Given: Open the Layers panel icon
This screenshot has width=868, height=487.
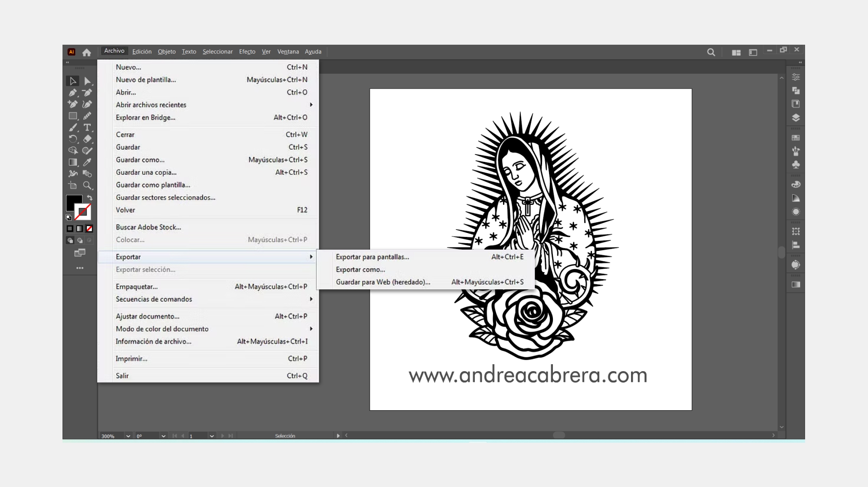Looking at the screenshot, I should [x=796, y=118].
